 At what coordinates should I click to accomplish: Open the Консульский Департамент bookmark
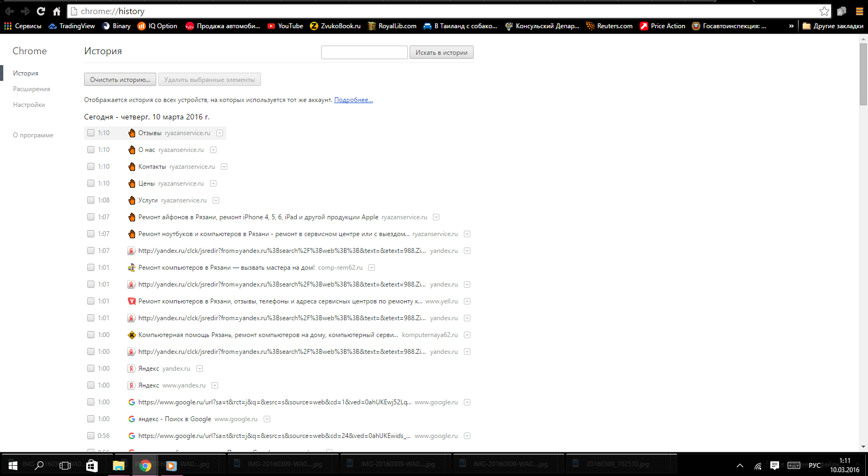pyautogui.click(x=542, y=26)
